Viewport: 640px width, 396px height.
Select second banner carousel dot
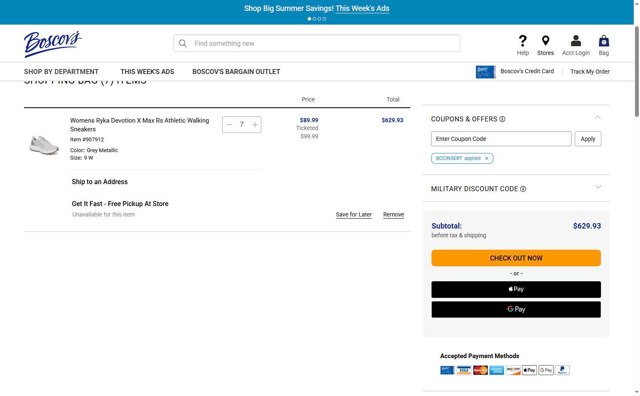pos(314,19)
